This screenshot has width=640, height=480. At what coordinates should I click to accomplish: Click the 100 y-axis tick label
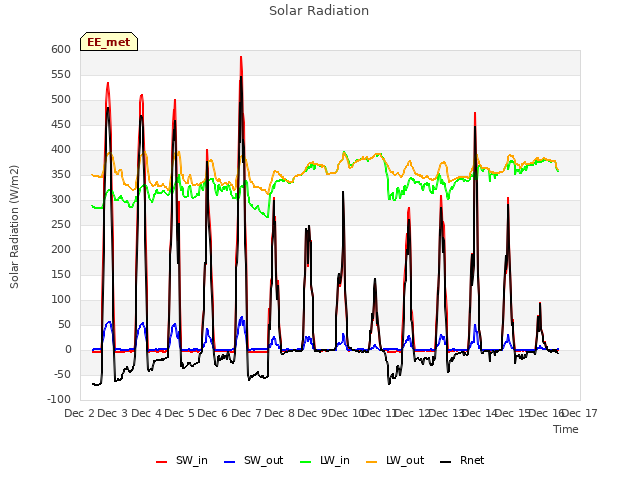61,300
